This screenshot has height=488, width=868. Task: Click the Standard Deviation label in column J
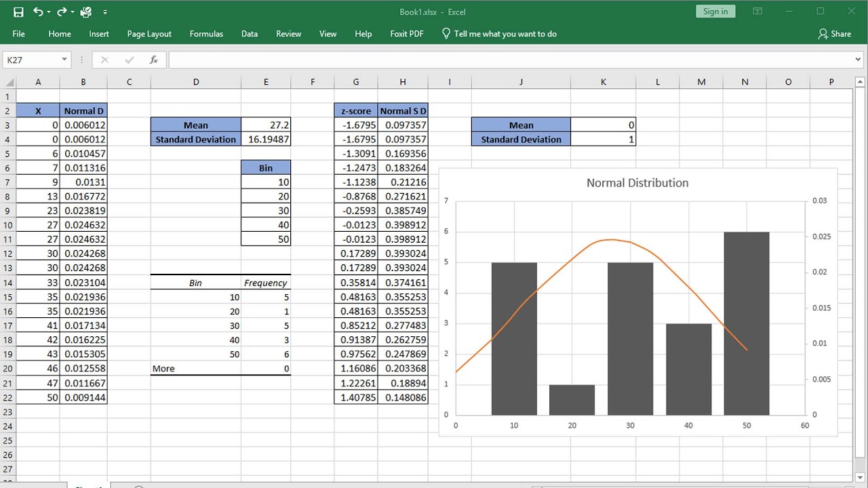(x=521, y=139)
